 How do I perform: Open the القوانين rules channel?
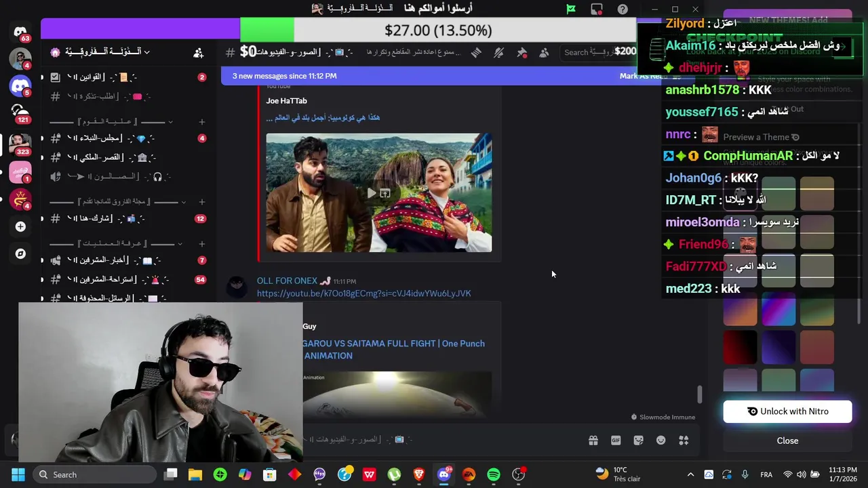pyautogui.click(x=129, y=77)
